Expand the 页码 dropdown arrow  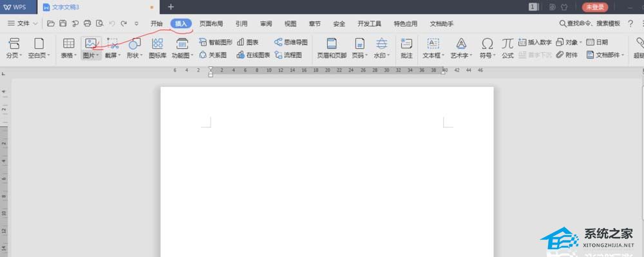tap(366, 55)
